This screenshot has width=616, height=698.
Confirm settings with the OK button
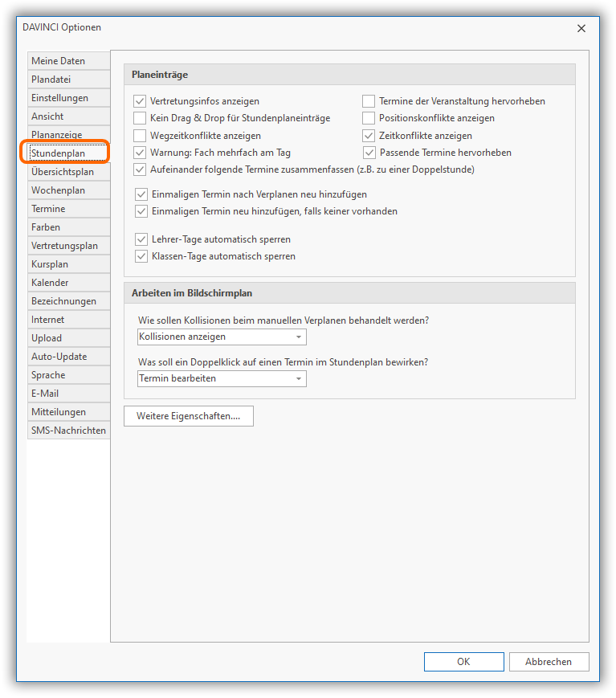point(463,662)
